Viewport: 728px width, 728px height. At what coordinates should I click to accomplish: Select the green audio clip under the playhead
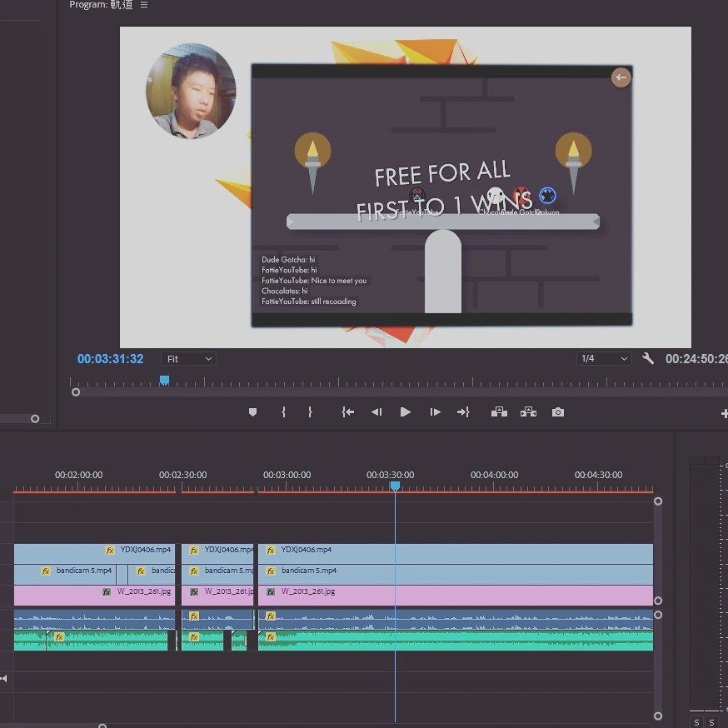tap(456, 641)
